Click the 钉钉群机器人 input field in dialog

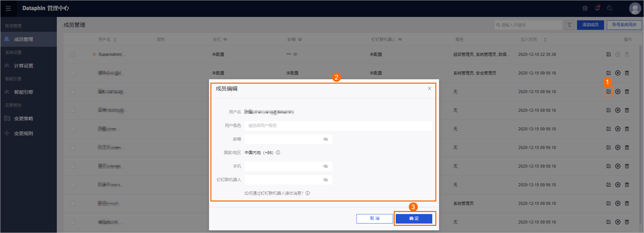288,180
